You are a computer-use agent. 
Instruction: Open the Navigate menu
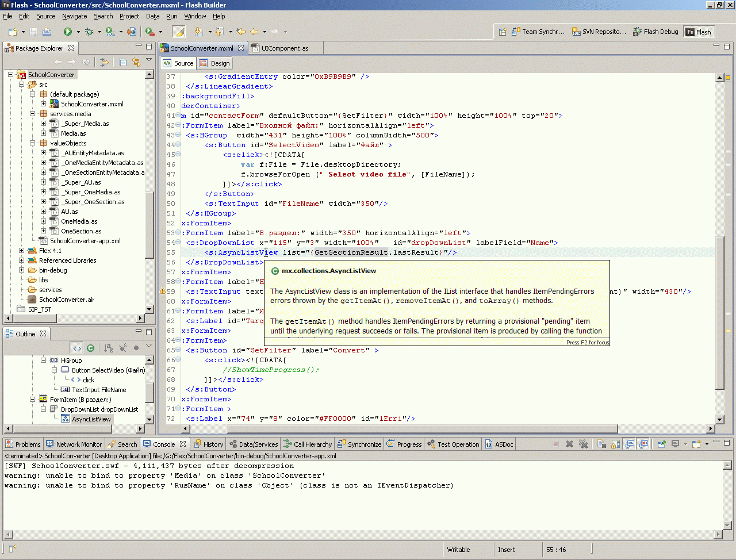tap(74, 16)
